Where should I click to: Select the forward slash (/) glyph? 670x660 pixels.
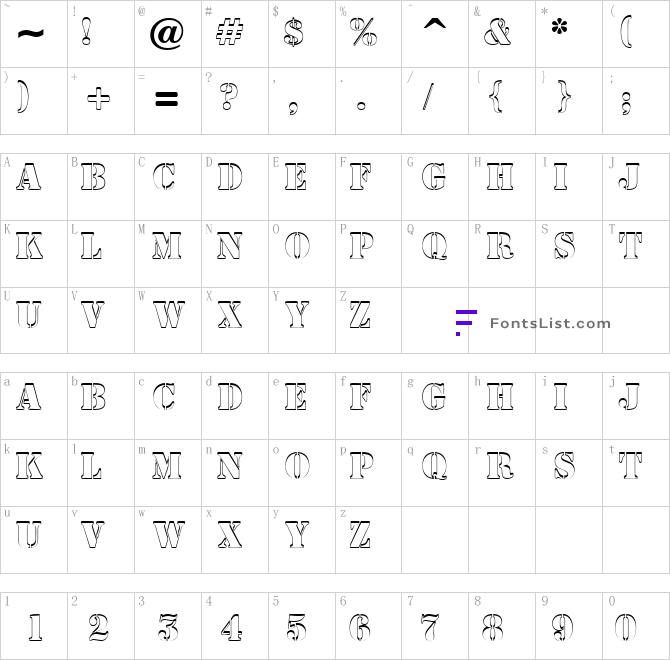430,98
